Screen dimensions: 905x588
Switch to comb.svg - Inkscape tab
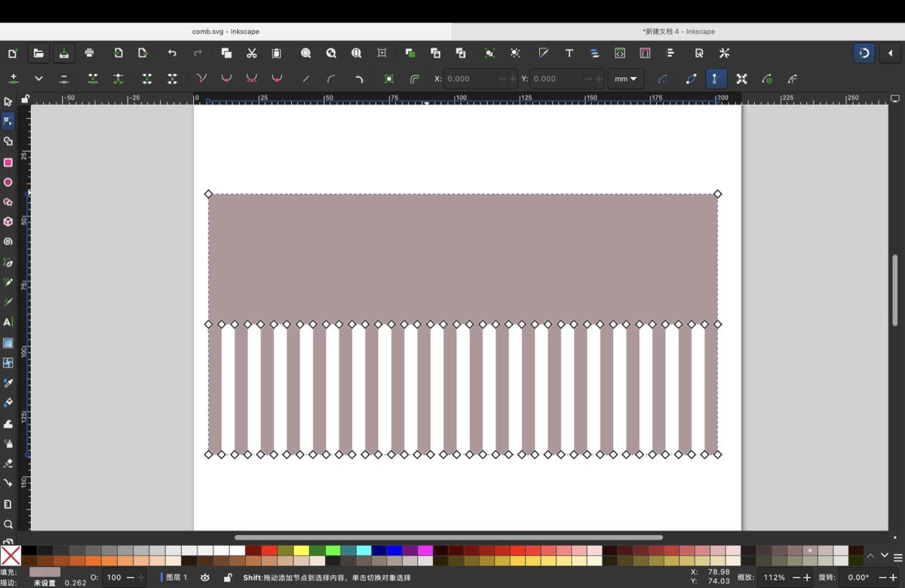point(225,32)
